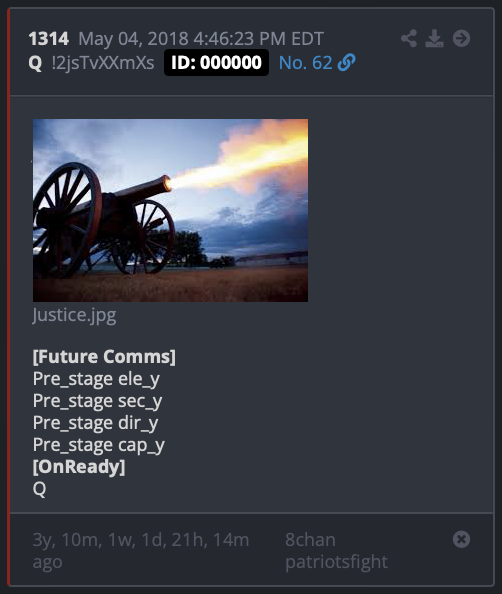502x594 pixels.
Task: Dismiss post with the X circle icon
Action: pyautogui.click(x=461, y=539)
